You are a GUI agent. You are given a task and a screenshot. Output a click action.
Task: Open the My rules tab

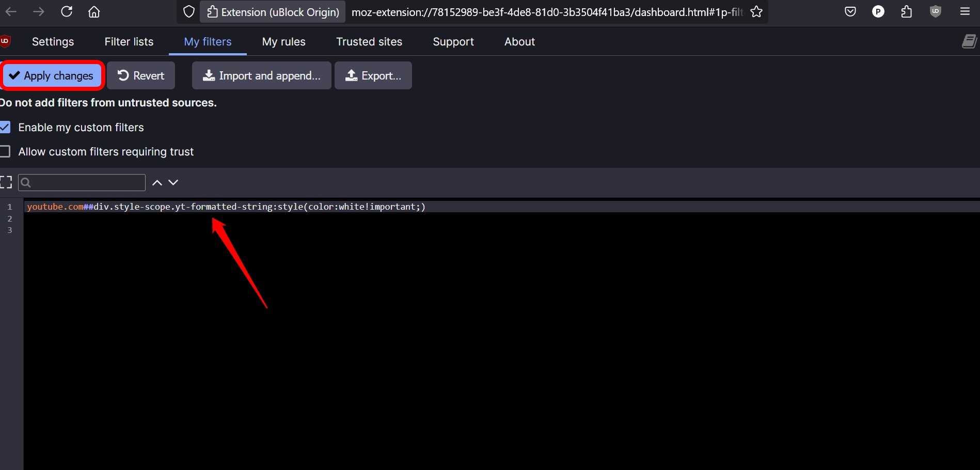[283, 42]
